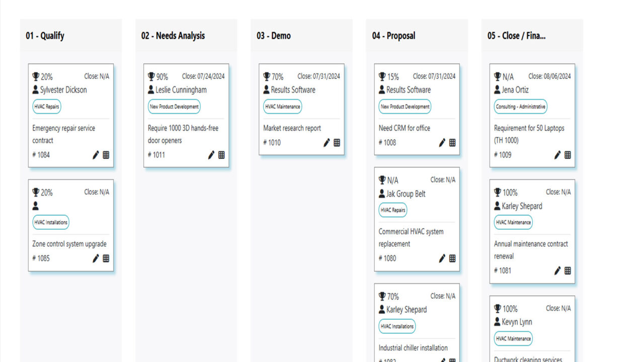Viewport: 644px width, 362px height.
Task: Select the "Industrial chiller installation" title
Action: click(413, 347)
